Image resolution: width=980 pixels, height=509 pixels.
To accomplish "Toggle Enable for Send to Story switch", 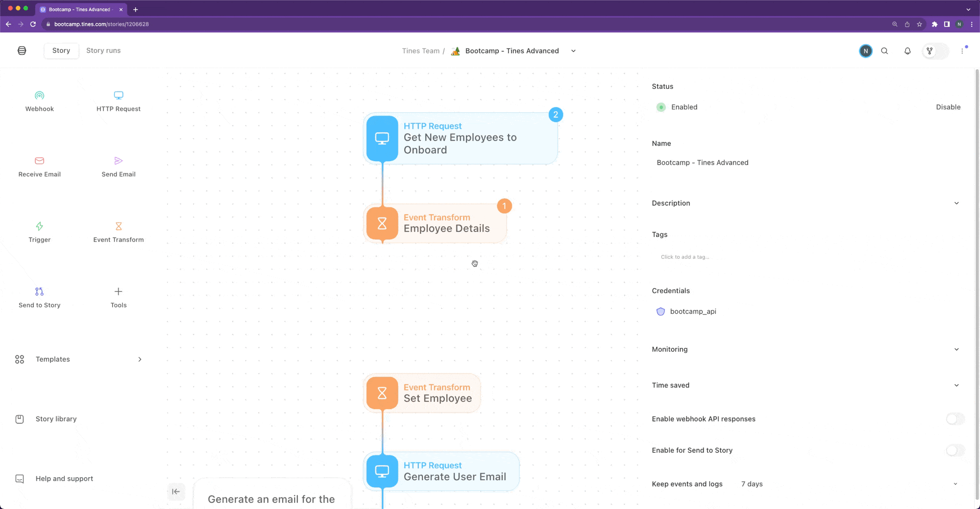I will (x=955, y=450).
